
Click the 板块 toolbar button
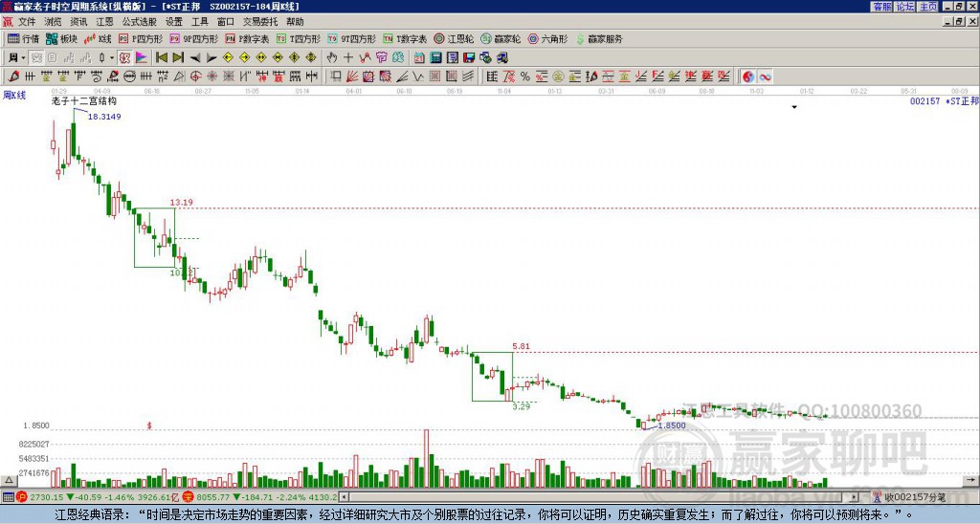pyautogui.click(x=62, y=38)
